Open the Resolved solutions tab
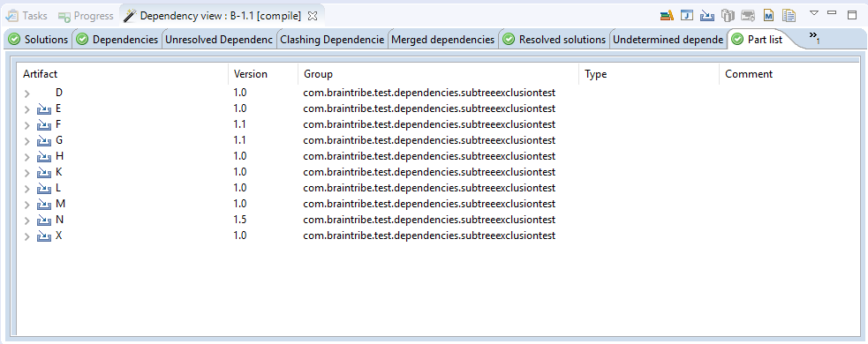Screen dimensions: 868x344 [x=555, y=40]
